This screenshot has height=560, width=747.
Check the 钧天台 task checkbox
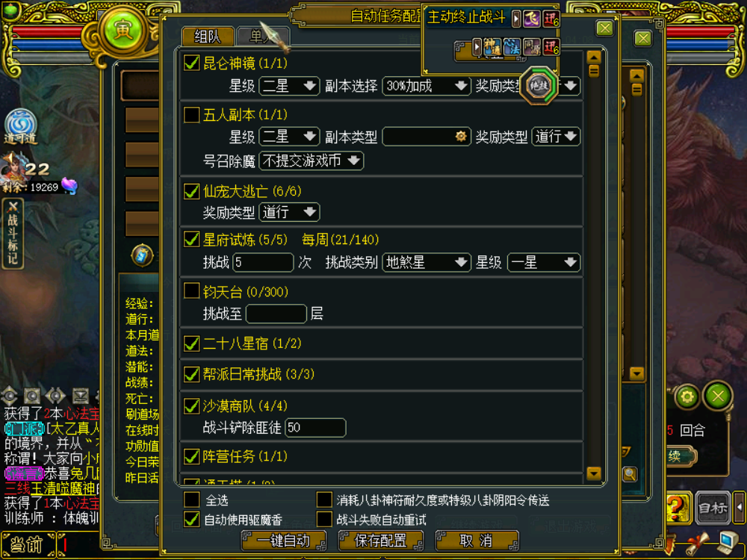click(x=191, y=291)
